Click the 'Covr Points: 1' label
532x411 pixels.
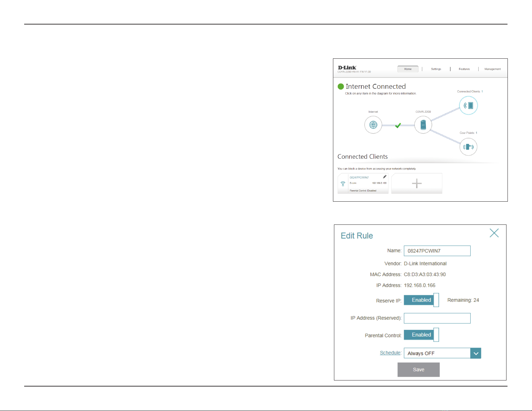[x=468, y=133]
